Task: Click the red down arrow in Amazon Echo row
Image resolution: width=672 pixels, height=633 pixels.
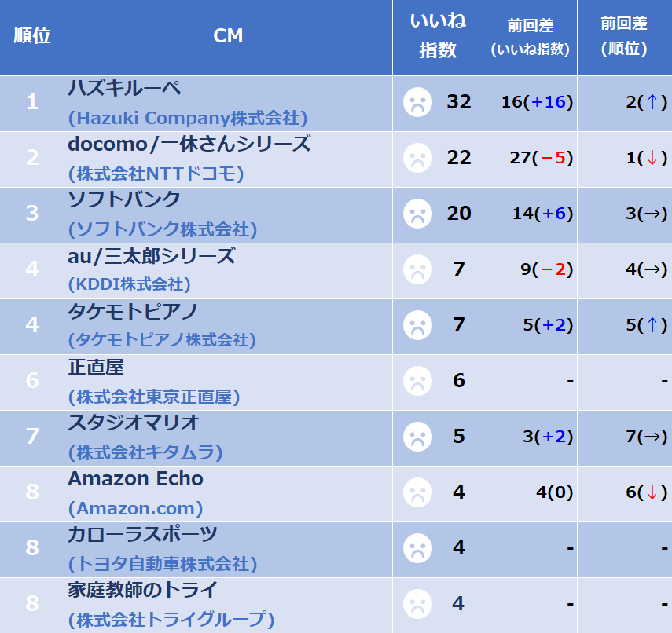Action: tap(652, 492)
